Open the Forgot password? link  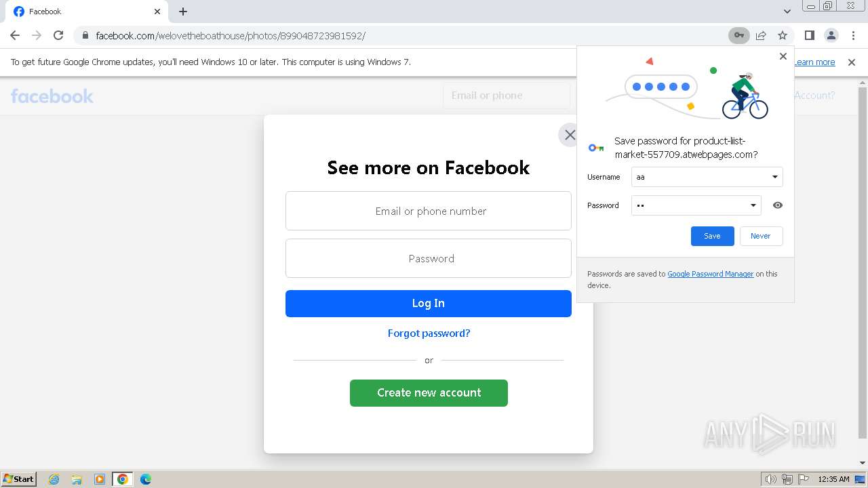click(x=429, y=333)
